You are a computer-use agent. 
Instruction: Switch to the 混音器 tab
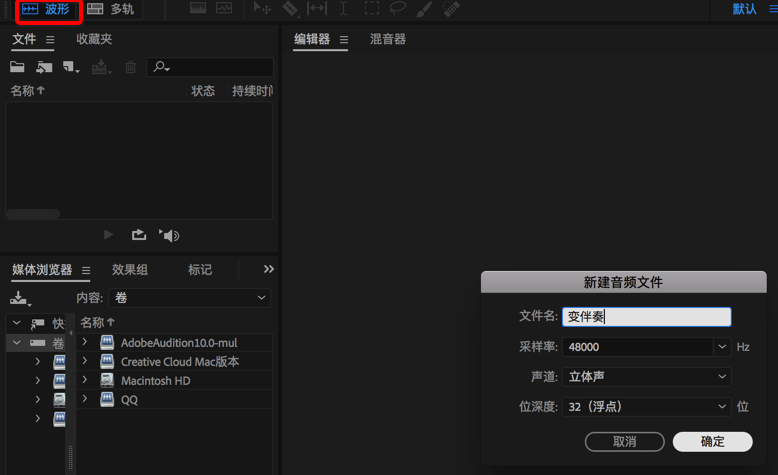pos(388,39)
